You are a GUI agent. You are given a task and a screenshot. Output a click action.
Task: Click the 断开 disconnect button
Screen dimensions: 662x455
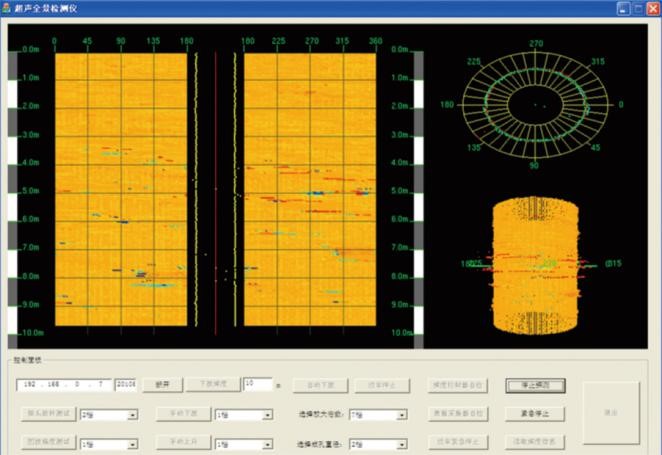tap(163, 384)
